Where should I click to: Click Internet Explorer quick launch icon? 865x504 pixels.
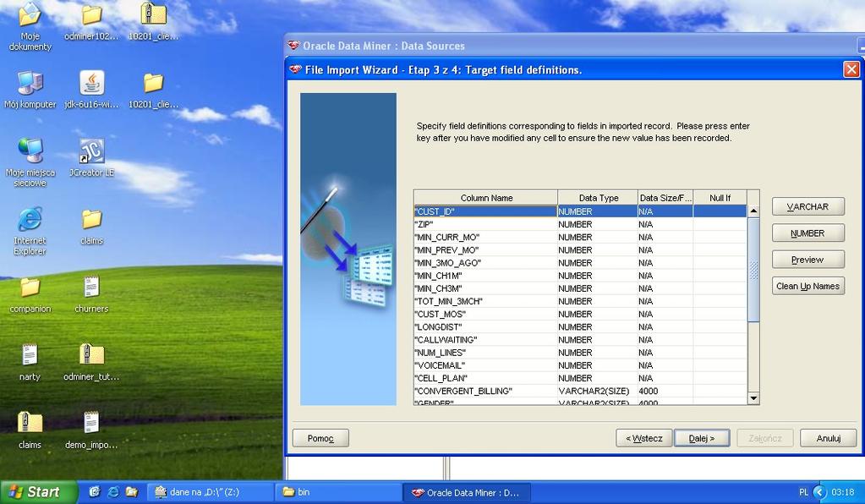[x=113, y=492]
